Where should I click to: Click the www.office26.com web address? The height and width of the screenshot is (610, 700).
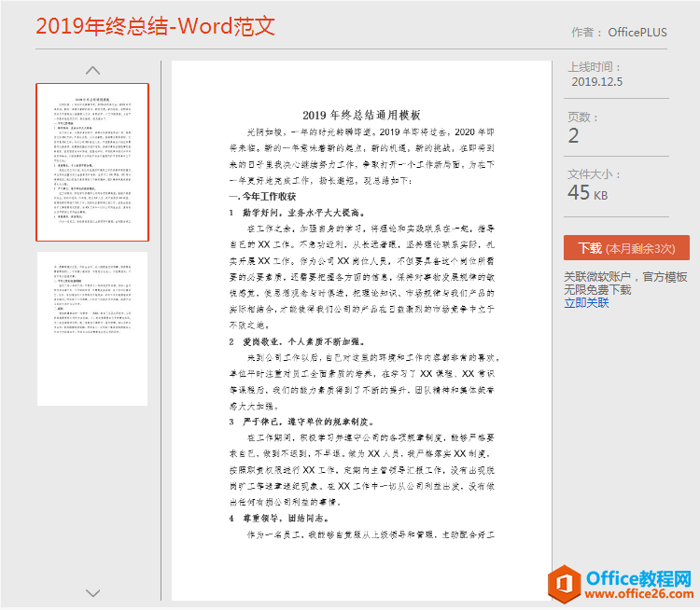[638, 594]
